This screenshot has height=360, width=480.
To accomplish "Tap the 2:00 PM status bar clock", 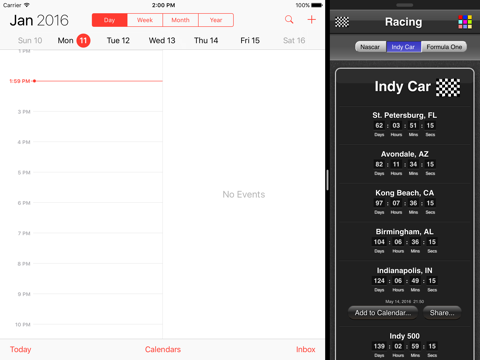I will point(163,5).
